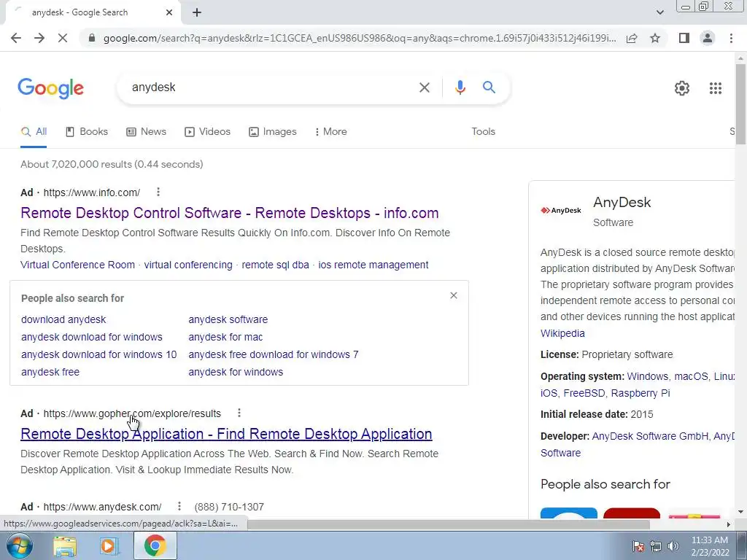Go back to the previous page
747x560 pixels.
(x=16, y=38)
